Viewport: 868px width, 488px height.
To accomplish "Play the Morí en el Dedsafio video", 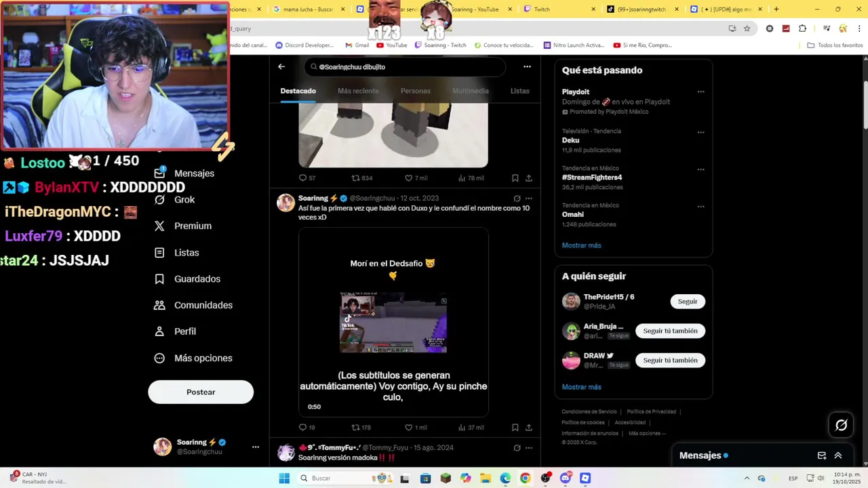I will (x=393, y=323).
